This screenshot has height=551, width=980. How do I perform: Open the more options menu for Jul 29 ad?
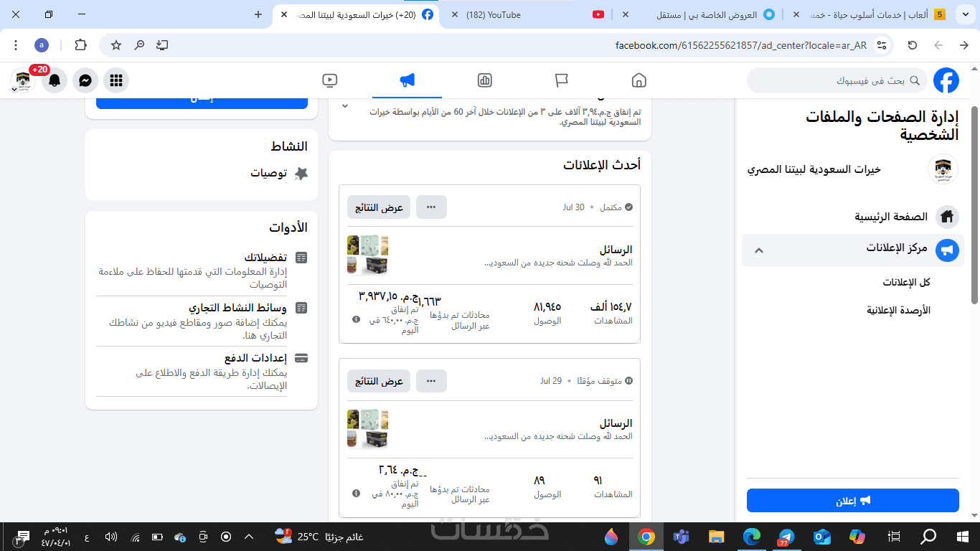click(x=431, y=381)
